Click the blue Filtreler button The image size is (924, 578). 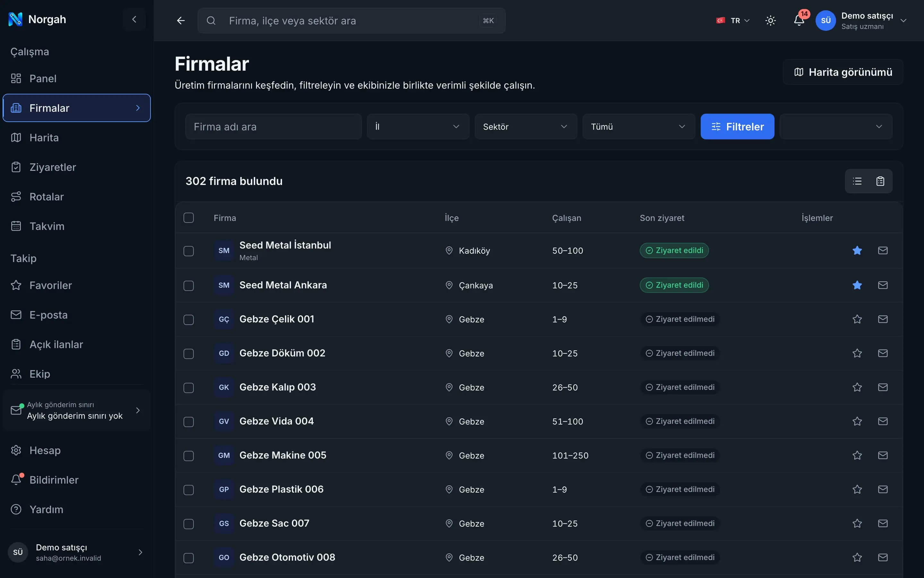pyautogui.click(x=737, y=127)
